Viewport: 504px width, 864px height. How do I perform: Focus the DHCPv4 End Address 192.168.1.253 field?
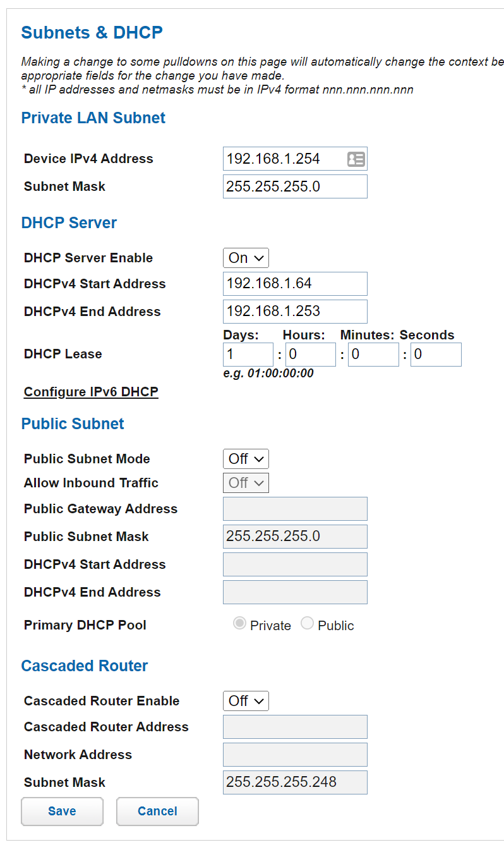295,312
